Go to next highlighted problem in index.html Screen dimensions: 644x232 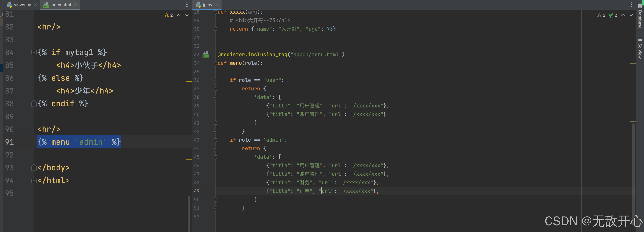187,15
